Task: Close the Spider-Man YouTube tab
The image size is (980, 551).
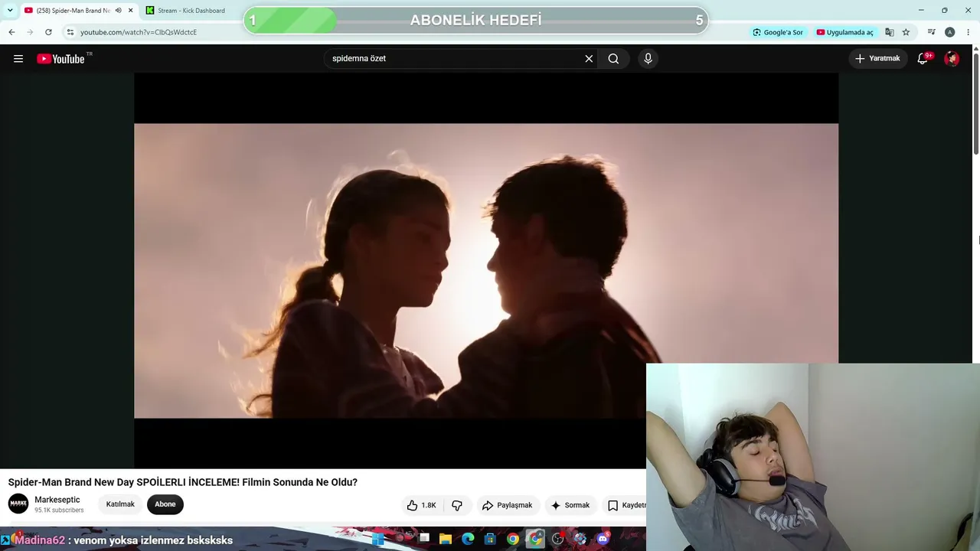Action: [130, 11]
